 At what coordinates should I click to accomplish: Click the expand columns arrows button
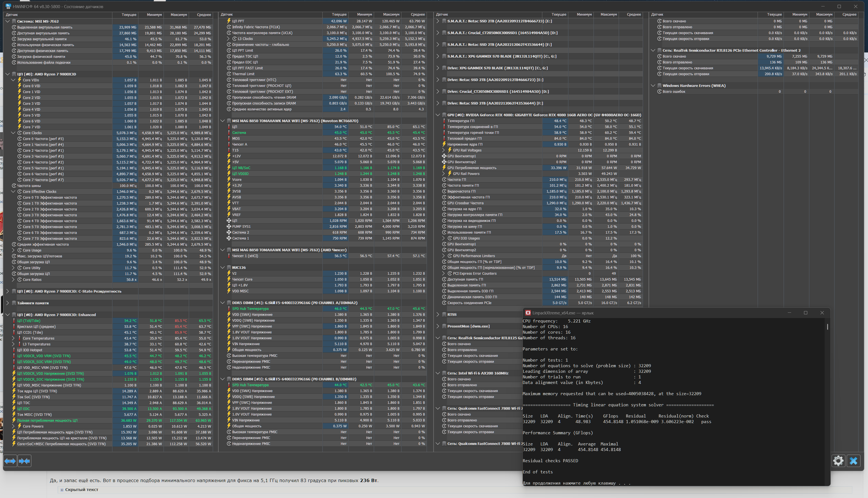coord(10,461)
